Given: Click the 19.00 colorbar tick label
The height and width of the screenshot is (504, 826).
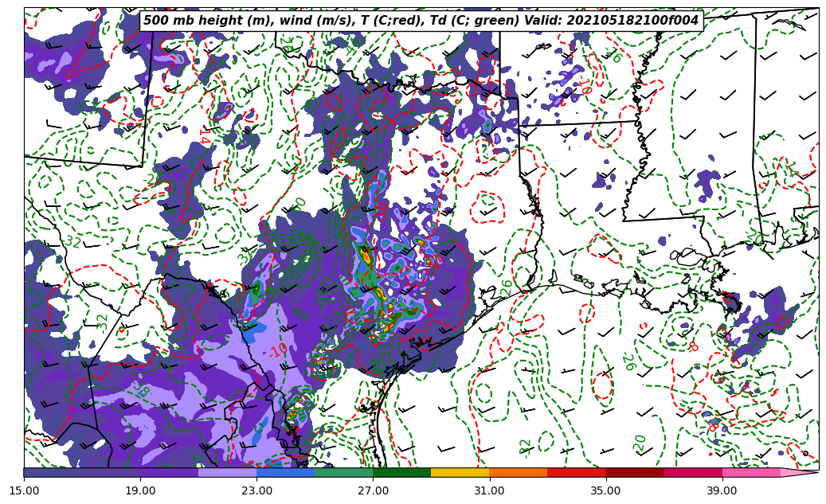Looking at the screenshot, I should point(140,490).
